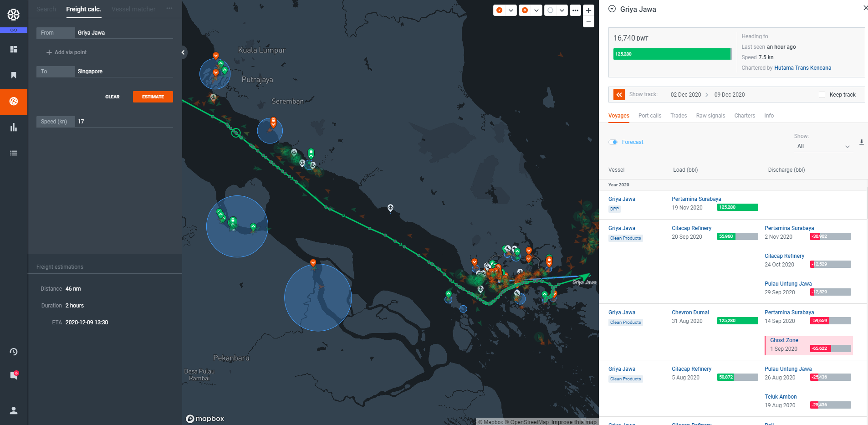The image size is (868, 425).
Task: Click the green 125,280 DWT capacity bar
Action: coord(672,54)
